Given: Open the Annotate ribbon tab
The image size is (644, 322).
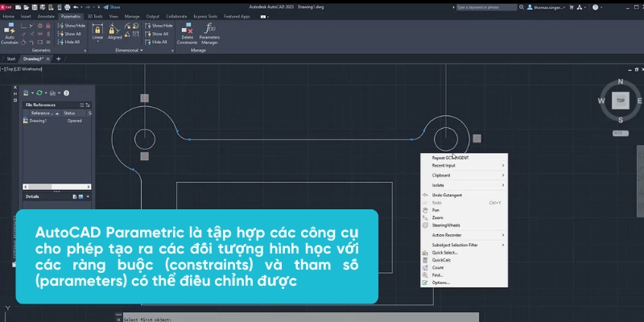Looking at the screenshot, I should (x=46, y=16).
